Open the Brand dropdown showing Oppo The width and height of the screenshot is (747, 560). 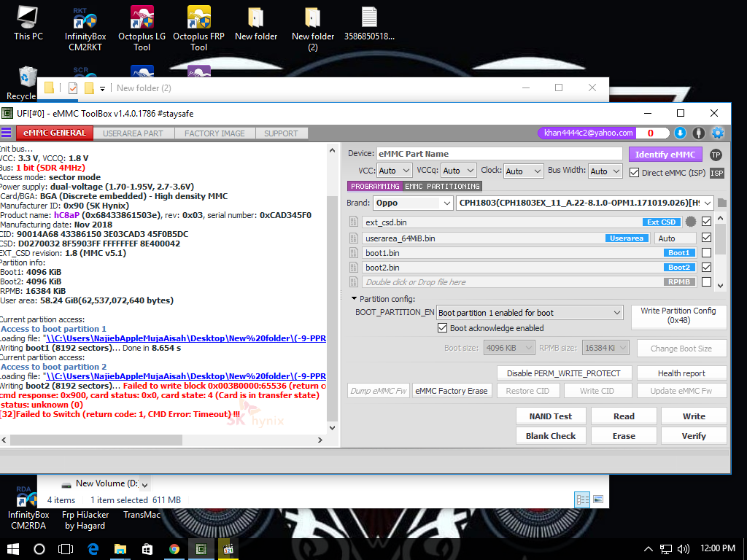pyautogui.click(x=413, y=203)
